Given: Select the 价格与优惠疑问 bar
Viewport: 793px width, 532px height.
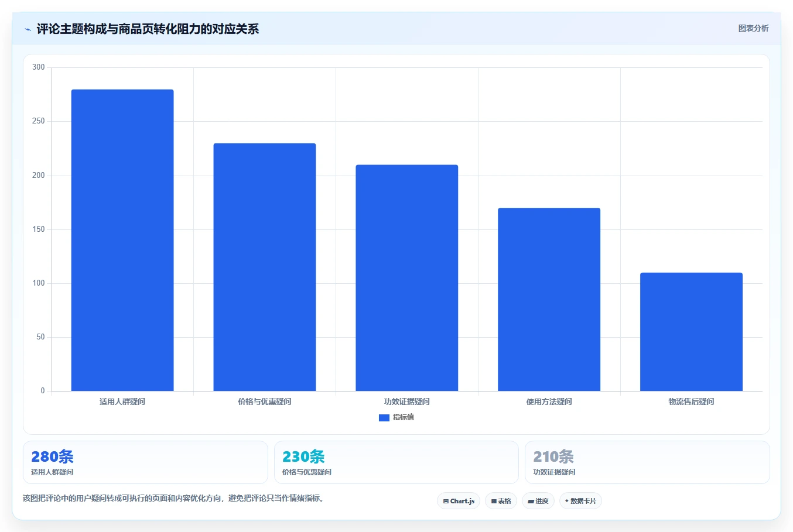Looking at the screenshot, I should [265, 267].
